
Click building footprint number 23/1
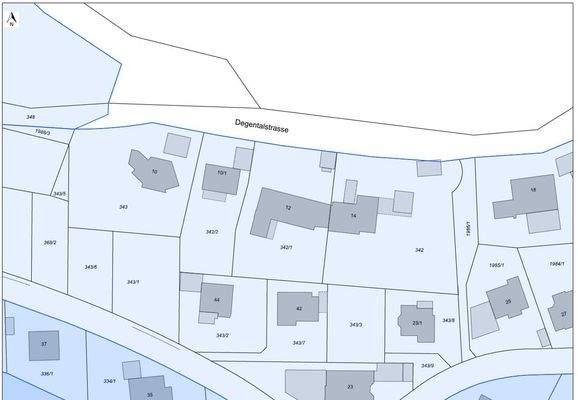click(417, 323)
